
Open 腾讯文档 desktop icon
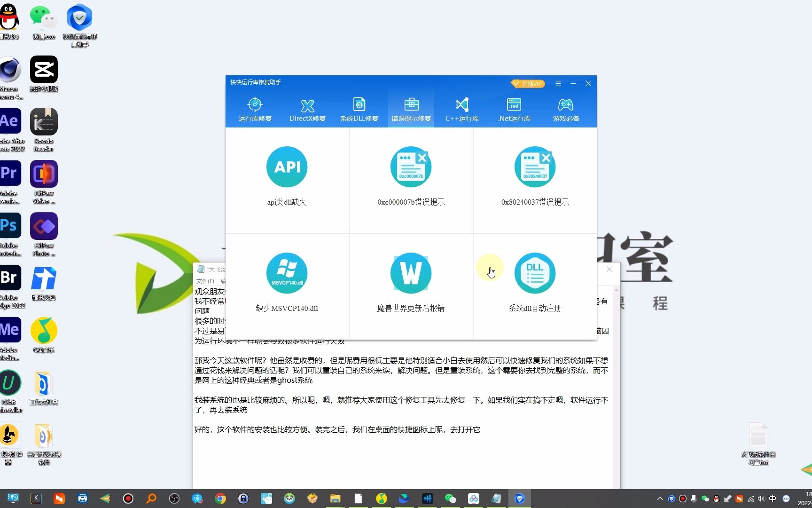[x=44, y=283]
